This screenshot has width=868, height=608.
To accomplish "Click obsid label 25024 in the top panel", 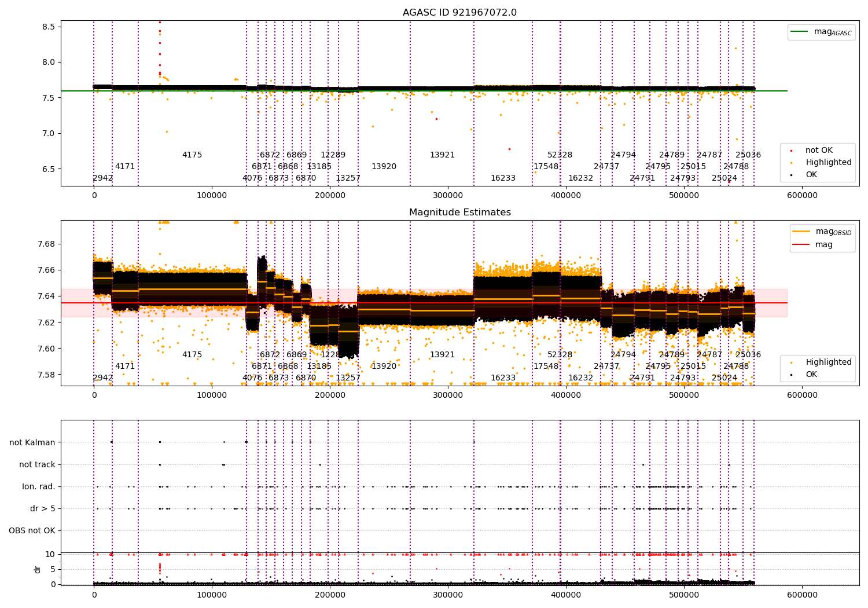I will [724, 178].
